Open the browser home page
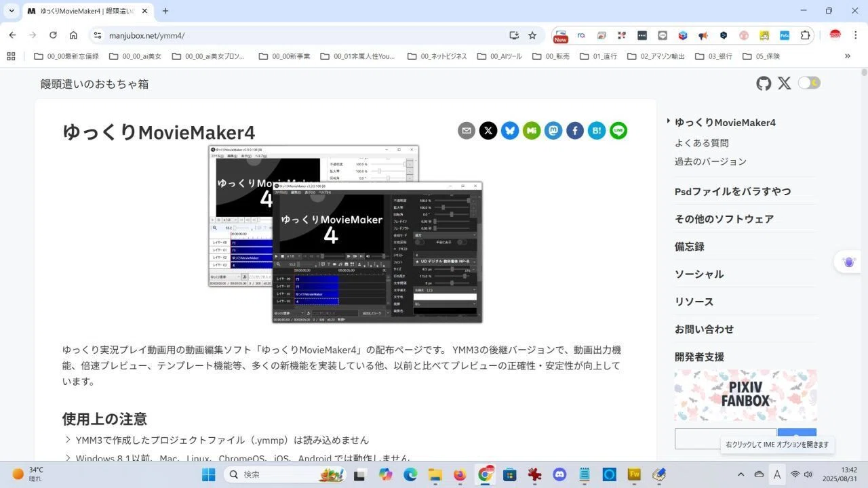868x488 pixels. click(73, 35)
